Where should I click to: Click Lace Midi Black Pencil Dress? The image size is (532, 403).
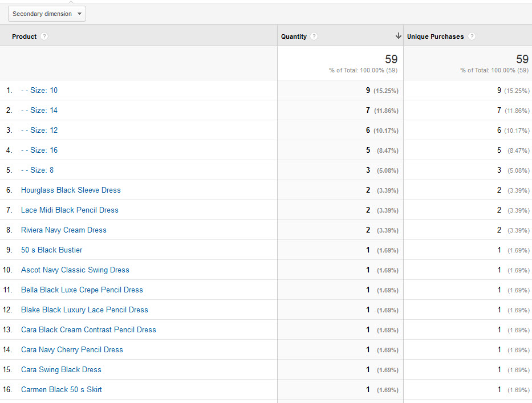70,210
